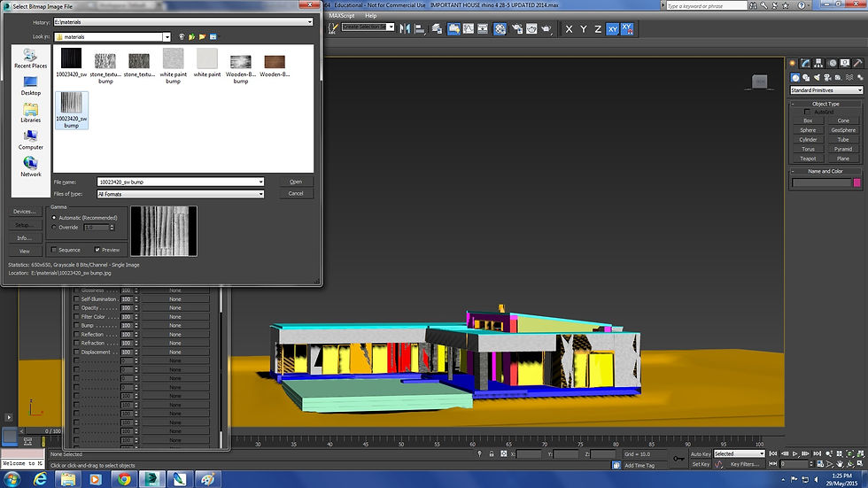Open Google Chrome from the taskbar
This screenshot has height=488, width=868.
(123, 479)
